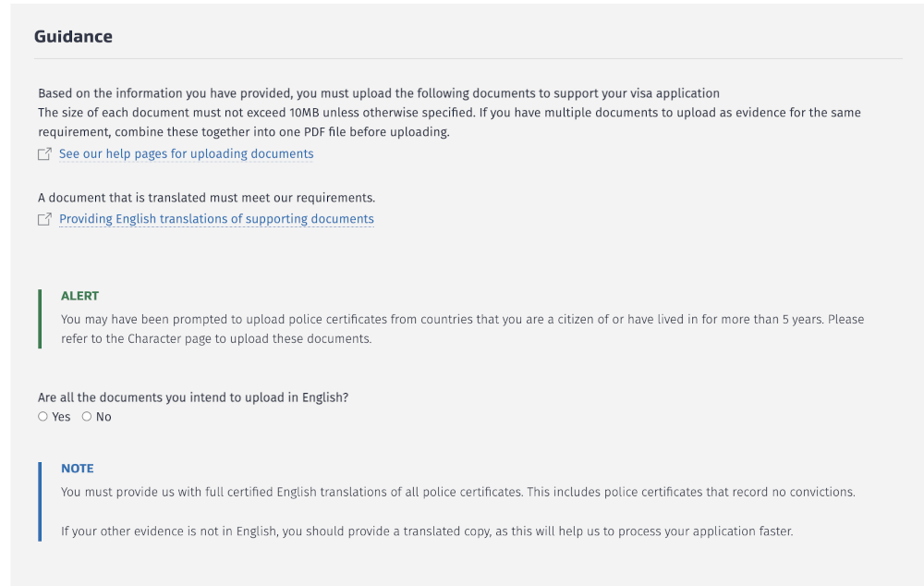Open 'Providing English translations of supporting documents' link
924x586 pixels.
pyautogui.click(x=216, y=219)
